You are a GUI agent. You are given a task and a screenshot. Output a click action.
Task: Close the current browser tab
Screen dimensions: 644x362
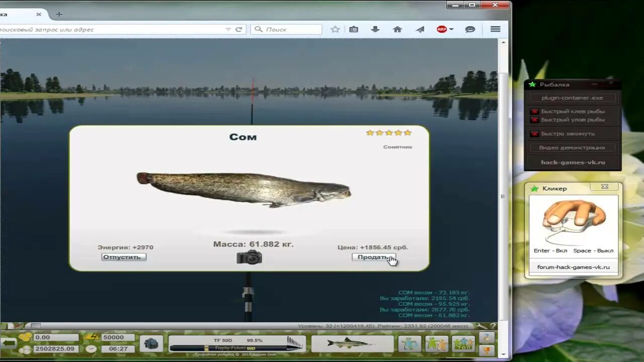coord(39,15)
